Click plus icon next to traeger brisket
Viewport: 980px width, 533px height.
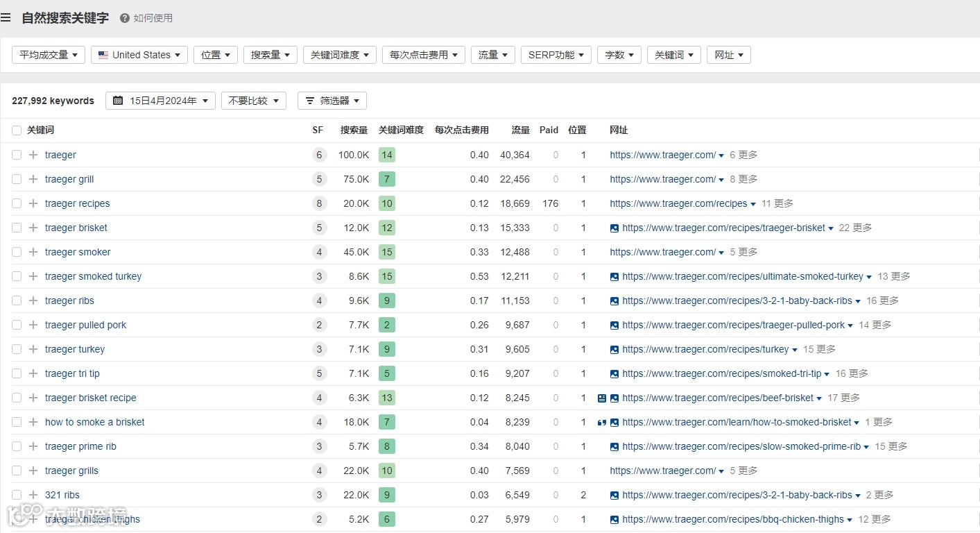[33, 228]
